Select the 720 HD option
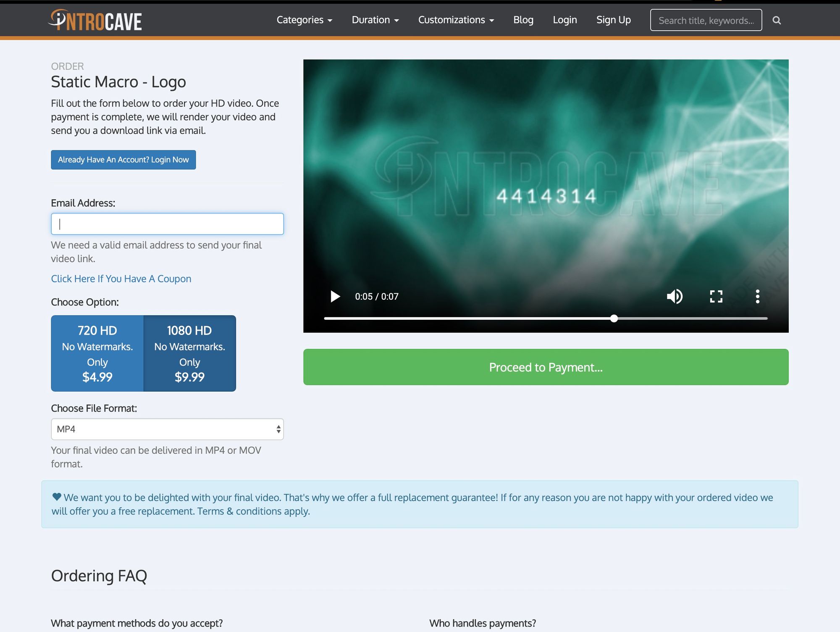840x632 pixels. 97,353
